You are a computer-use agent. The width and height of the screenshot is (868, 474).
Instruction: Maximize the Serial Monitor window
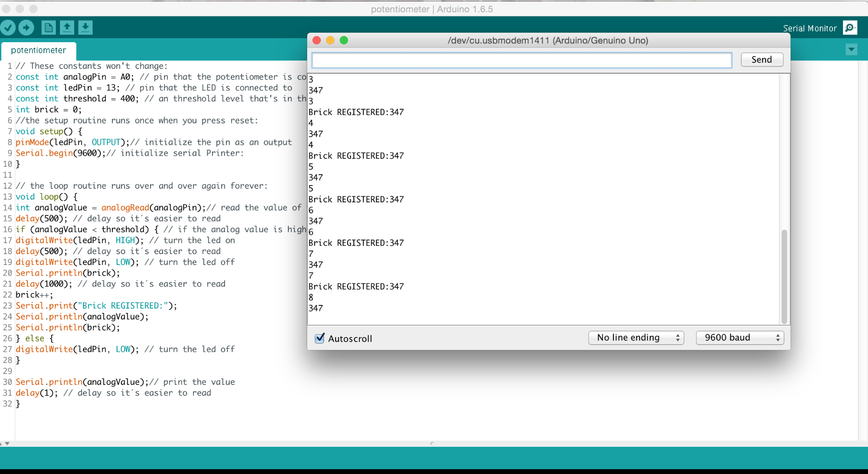click(x=344, y=40)
